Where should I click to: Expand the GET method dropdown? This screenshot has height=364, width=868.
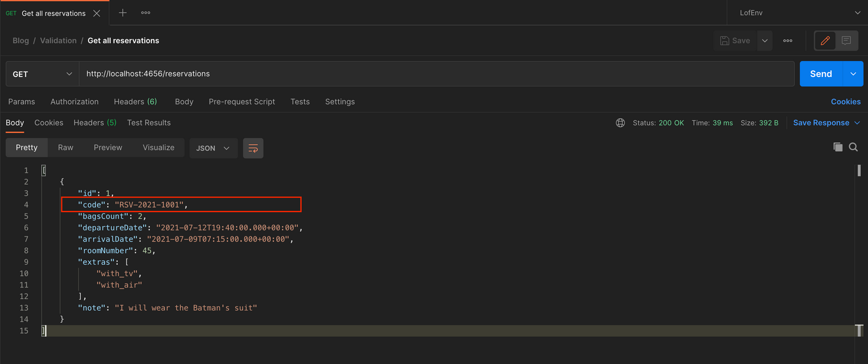coord(42,74)
